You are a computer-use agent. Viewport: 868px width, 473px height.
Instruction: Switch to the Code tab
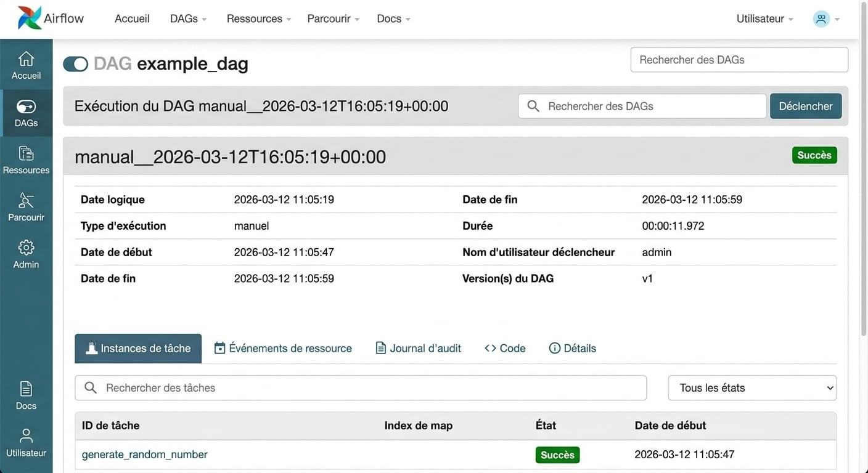click(x=505, y=349)
